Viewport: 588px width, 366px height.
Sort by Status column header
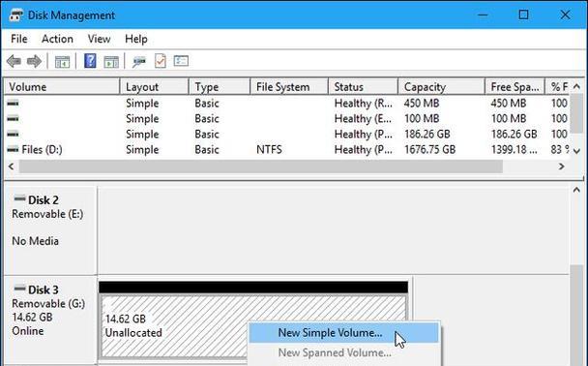[363, 87]
